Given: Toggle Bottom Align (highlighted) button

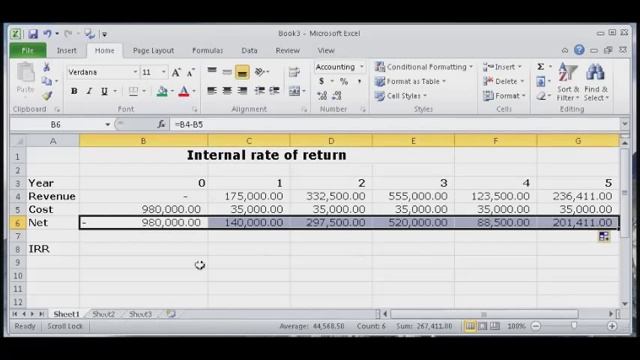Looking at the screenshot, I should point(242,72).
